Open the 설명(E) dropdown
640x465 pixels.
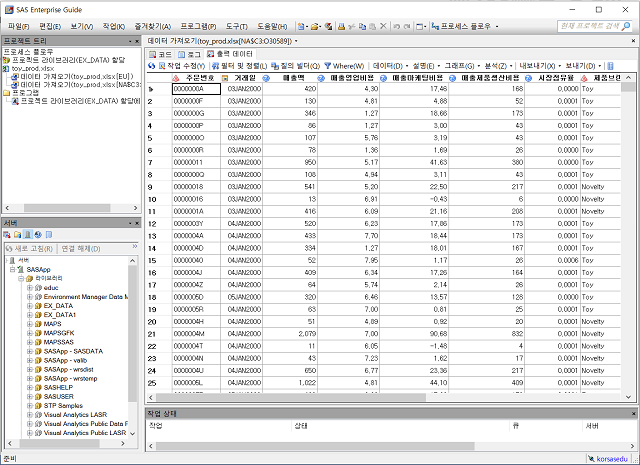click(x=426, y=66)
